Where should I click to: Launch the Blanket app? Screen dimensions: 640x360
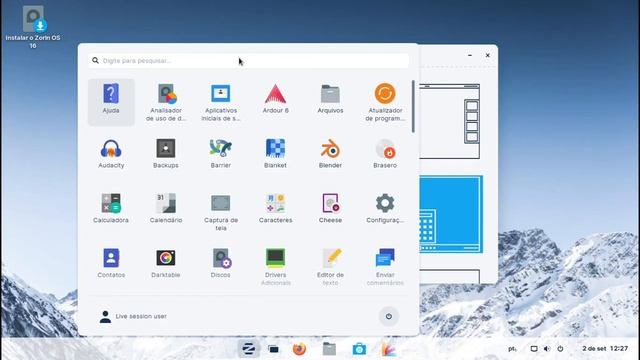pyautogui.click(x=276, y=154)
